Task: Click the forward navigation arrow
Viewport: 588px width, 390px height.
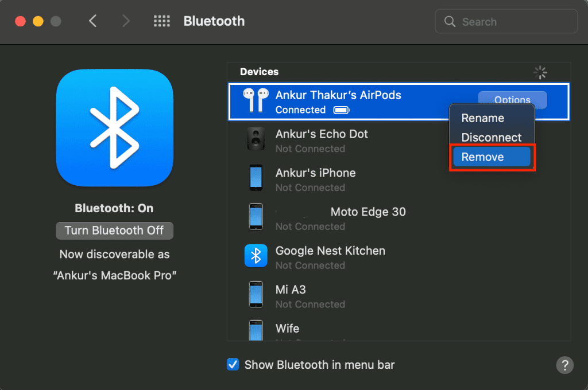Action: (x=126, y=22)
